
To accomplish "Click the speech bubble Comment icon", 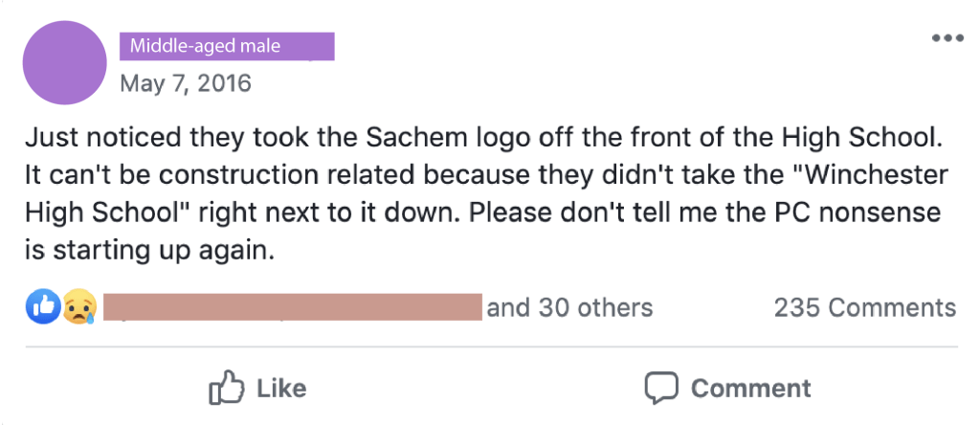I will click(660, 388).
